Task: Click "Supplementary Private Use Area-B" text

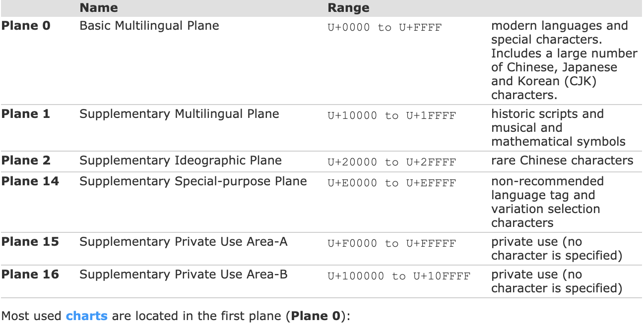Action: coord(183,274)
